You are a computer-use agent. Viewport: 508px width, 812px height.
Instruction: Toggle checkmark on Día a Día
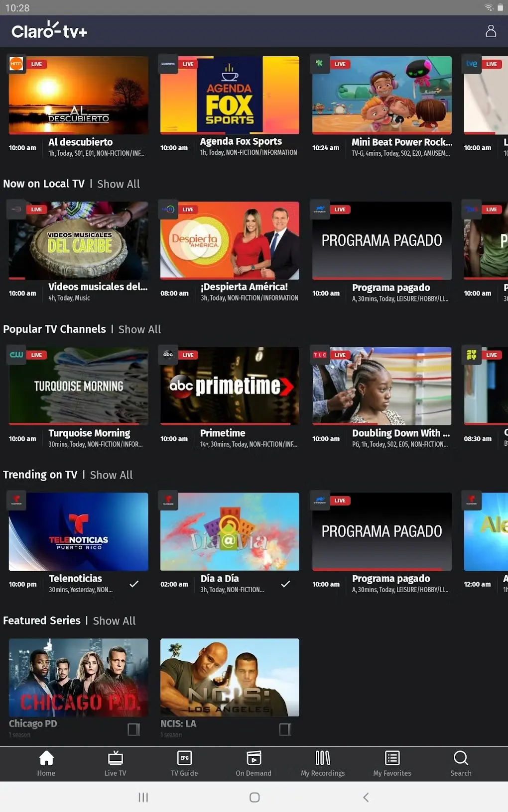pos(285,584)
